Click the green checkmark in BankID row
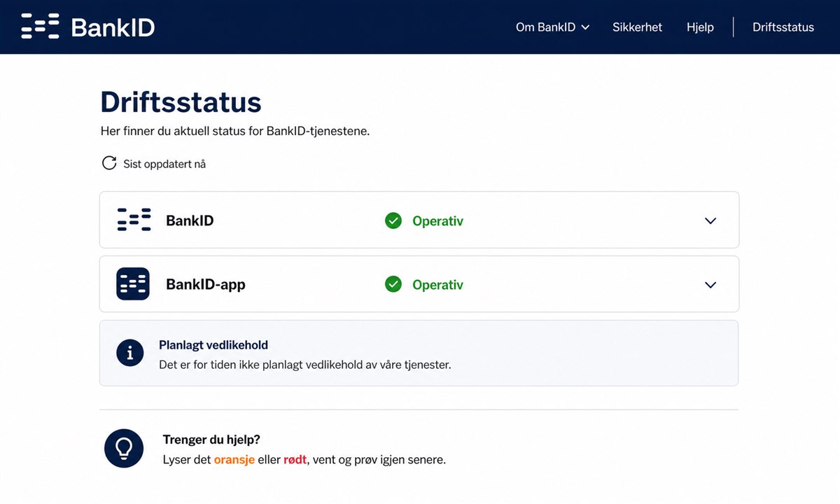840x504 pixels. pyautogui.click(x=393, y=221)
